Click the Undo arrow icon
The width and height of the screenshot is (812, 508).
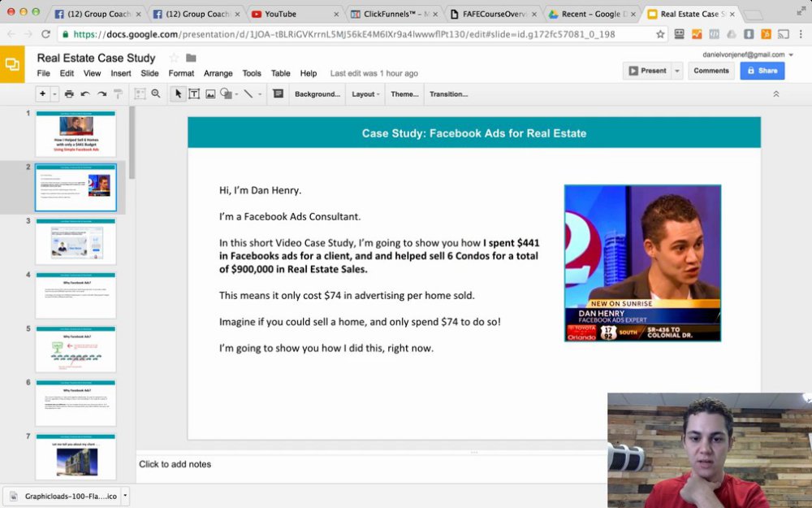click(x=85, y=93)
